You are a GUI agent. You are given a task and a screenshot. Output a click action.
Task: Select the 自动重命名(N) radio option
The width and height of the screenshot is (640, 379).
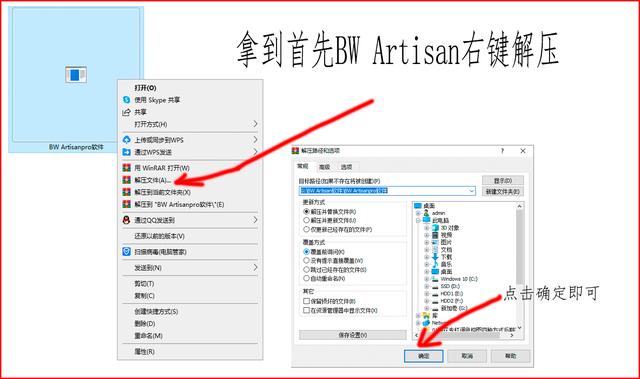[x=306, y=278]
